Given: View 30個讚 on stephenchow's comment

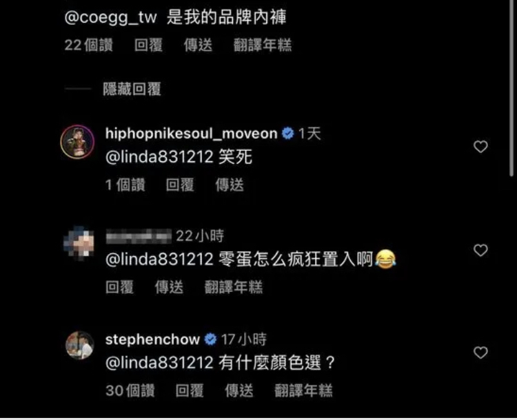Looking at the screenshot, I should pyautogui.click(x=130, y=390).
